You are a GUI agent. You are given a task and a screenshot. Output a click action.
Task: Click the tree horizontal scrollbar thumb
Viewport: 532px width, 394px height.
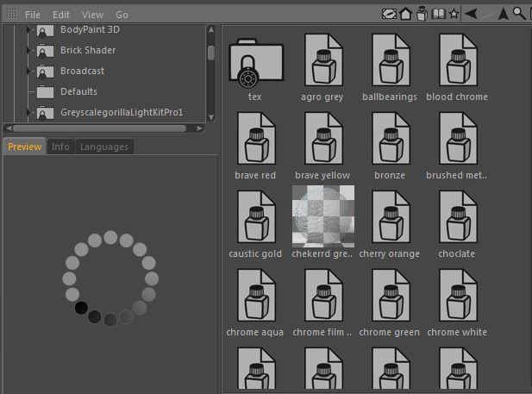(100, 128)
